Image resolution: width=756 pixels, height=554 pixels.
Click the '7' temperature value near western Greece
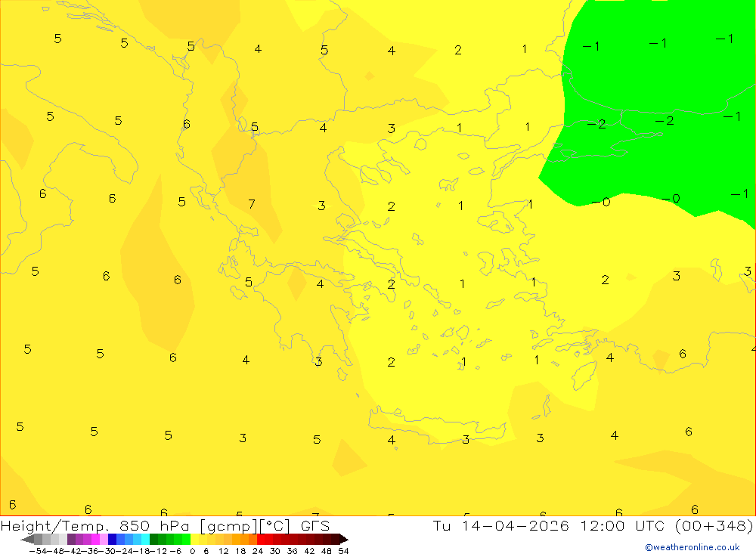pyautogui.click(x=252, y=204)
